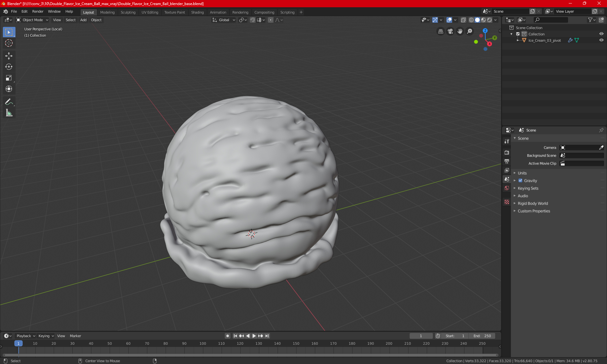
Task: Open the Object Mode dropdown
Action: point(32,20)
